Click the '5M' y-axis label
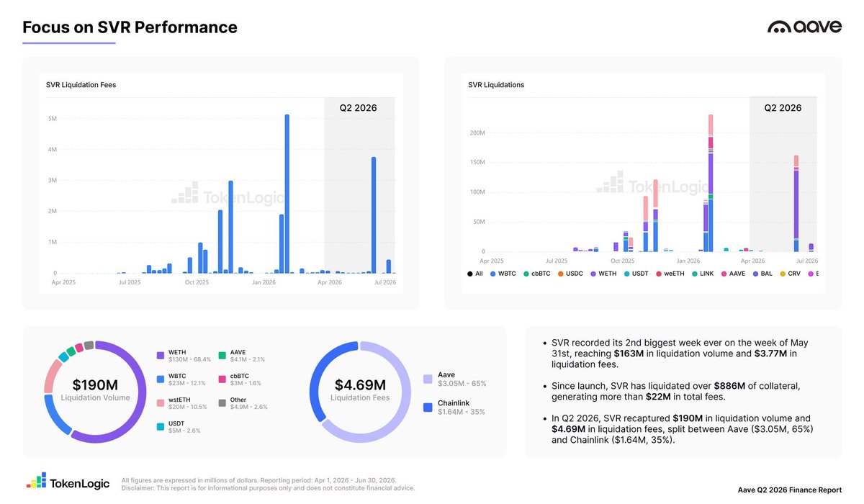Image resolution: width=864 pixels, height=504 pixels. tap(53, 118)
